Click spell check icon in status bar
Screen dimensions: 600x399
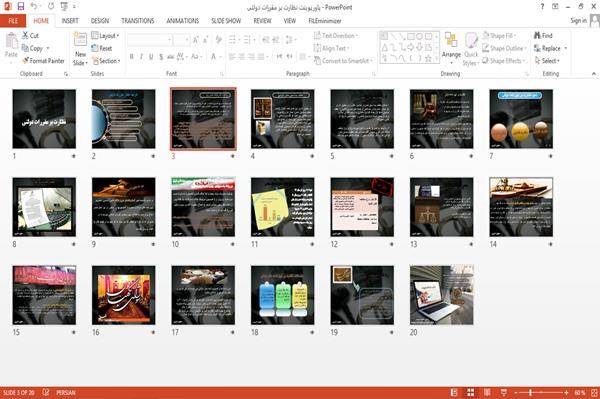pyautogui.click(x=46, y=392)
